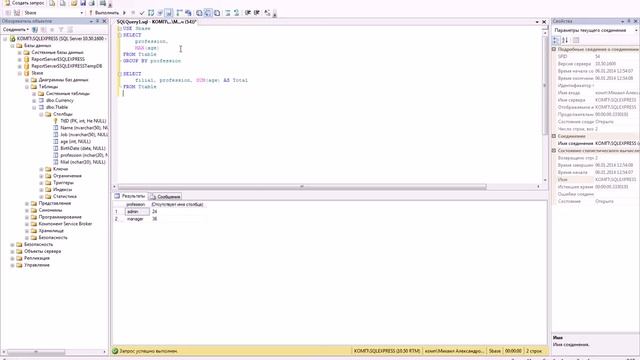Select ReportServer$SQLEXPRESSTempDB database
This screenshot has width=640, height=360.
tap(67, 66)
